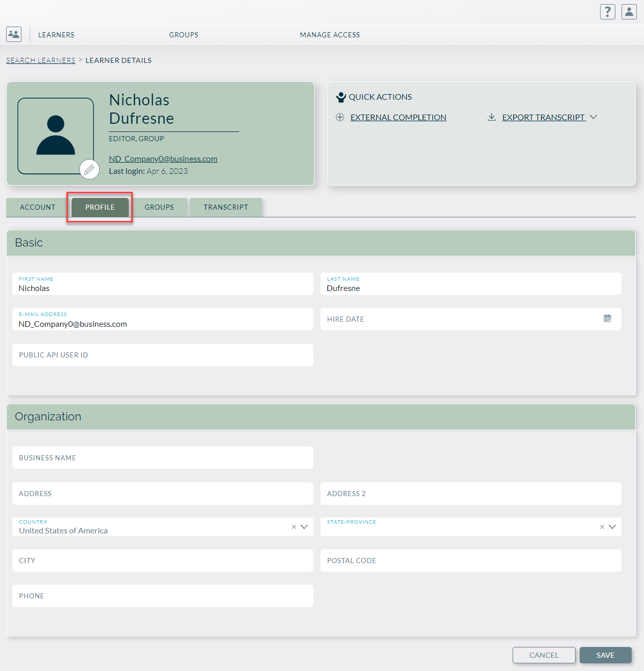
Task: Clear the selected country with the X icon
Action: (x=294, y=526)
